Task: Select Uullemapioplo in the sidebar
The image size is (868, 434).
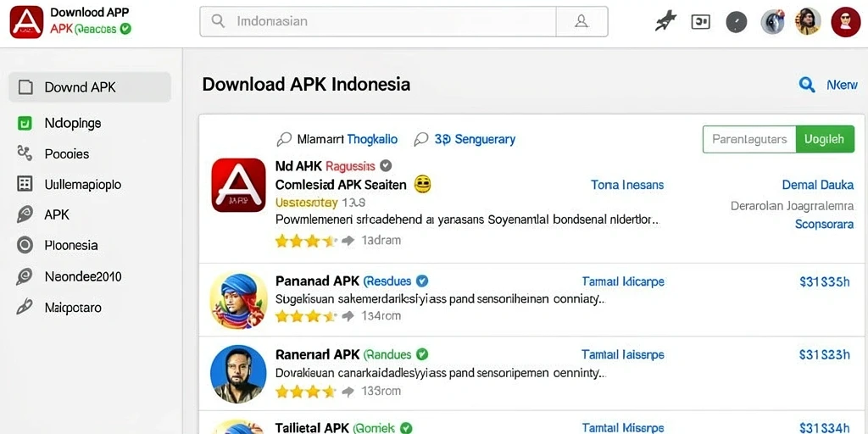Action: point(83,184)
